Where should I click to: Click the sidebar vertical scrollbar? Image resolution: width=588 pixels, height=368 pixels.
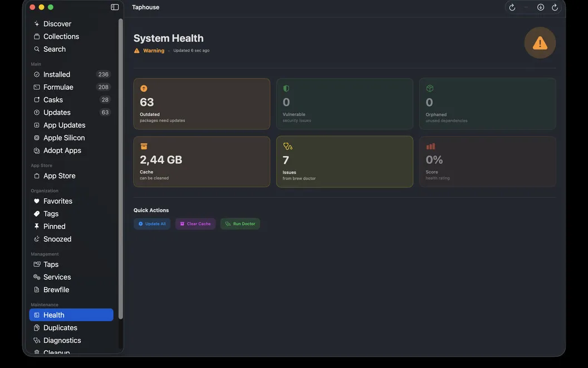point(120,169)
